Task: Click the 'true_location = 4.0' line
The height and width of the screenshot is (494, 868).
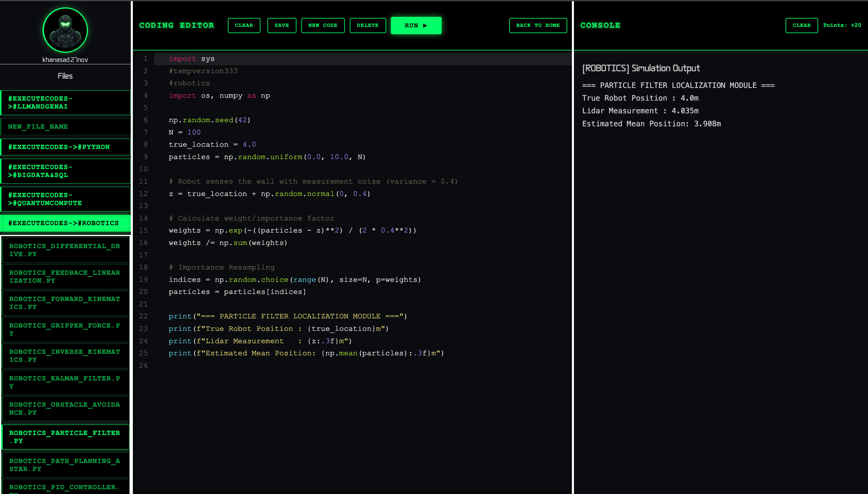Action: point(212,145)
